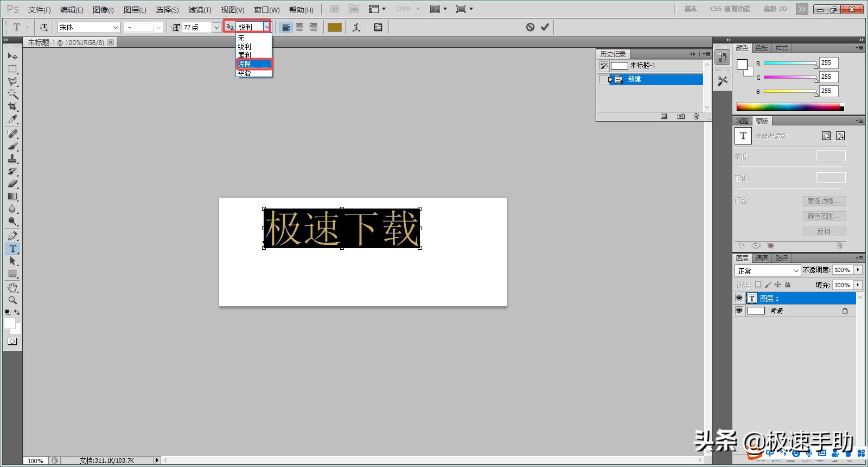Pick the text color swatch

click(x=335, y=27)
